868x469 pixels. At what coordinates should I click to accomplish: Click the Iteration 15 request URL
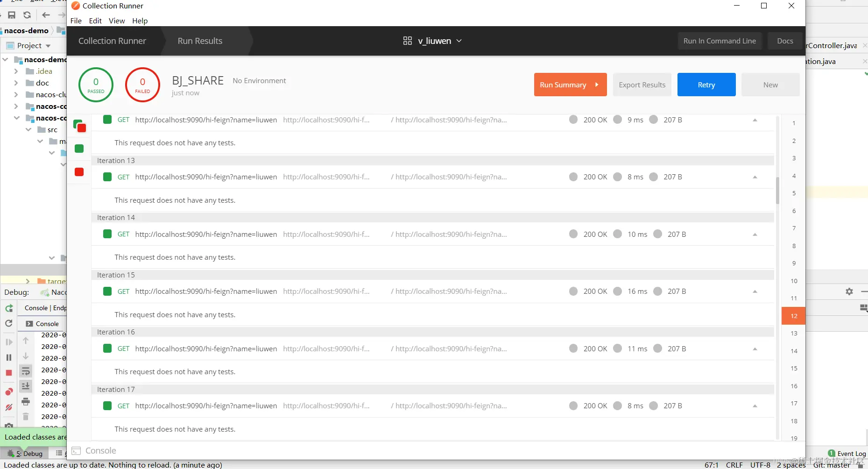(x=206, y=291)
